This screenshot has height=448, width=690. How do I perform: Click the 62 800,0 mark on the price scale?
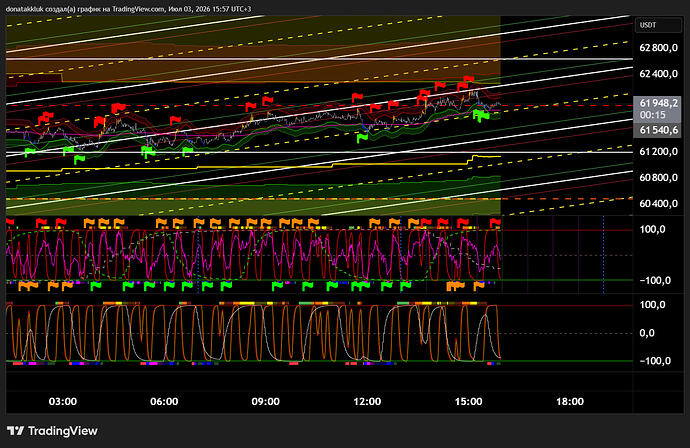[x=658, y=48]
